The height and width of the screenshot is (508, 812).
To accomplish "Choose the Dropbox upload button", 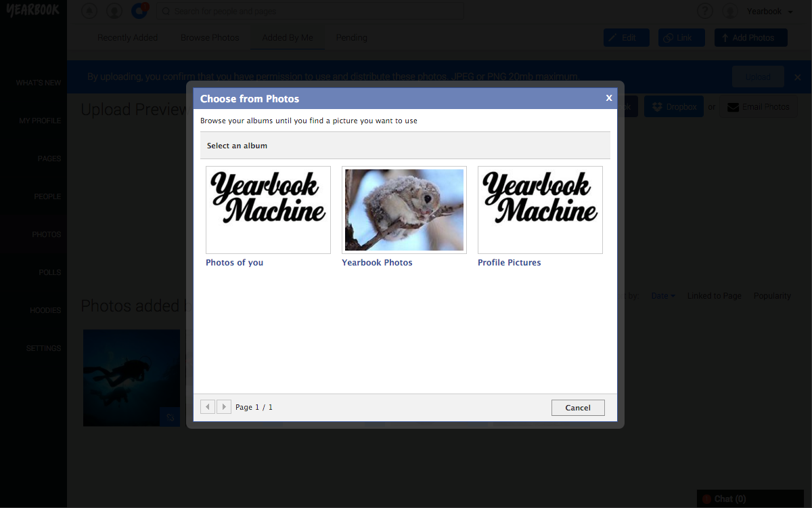I will (674, 107).
